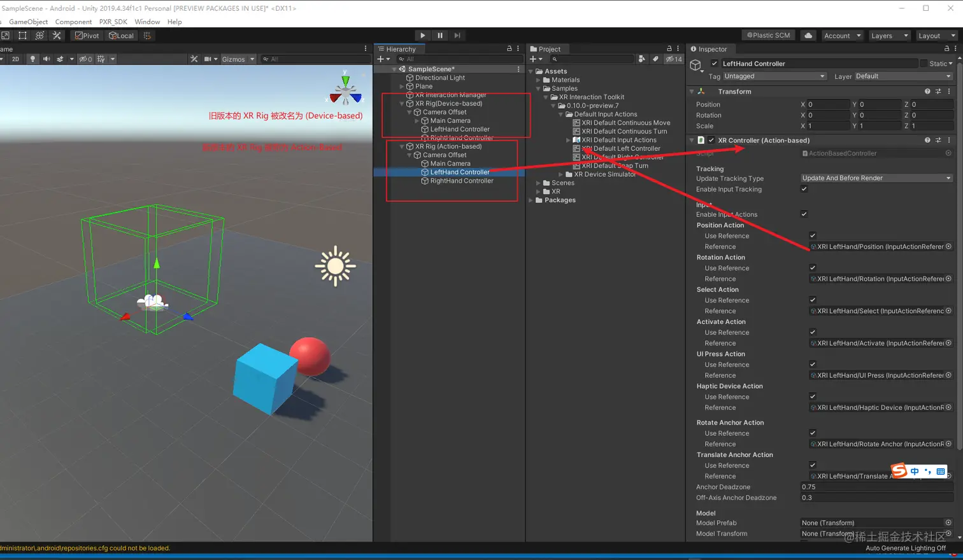963x560 pixels.
Task: Toggle 2D view mode in Scene
Action: pyautogui.click(x=15, y=59)
